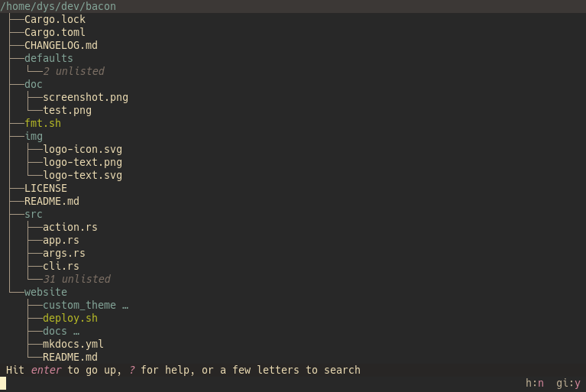
Task: Select screenshot.png in doc
Action: tap(86, 98)
